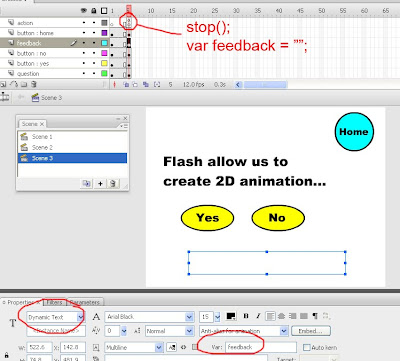Click the Bold formatting icon

(246, 316)
